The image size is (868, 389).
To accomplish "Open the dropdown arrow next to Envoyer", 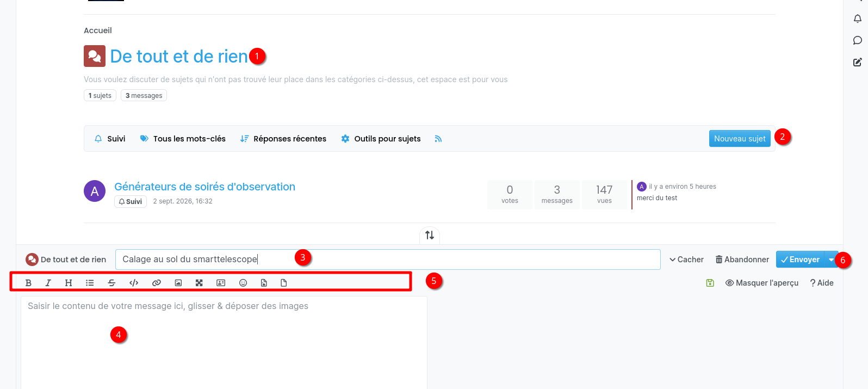I will 831,260.
